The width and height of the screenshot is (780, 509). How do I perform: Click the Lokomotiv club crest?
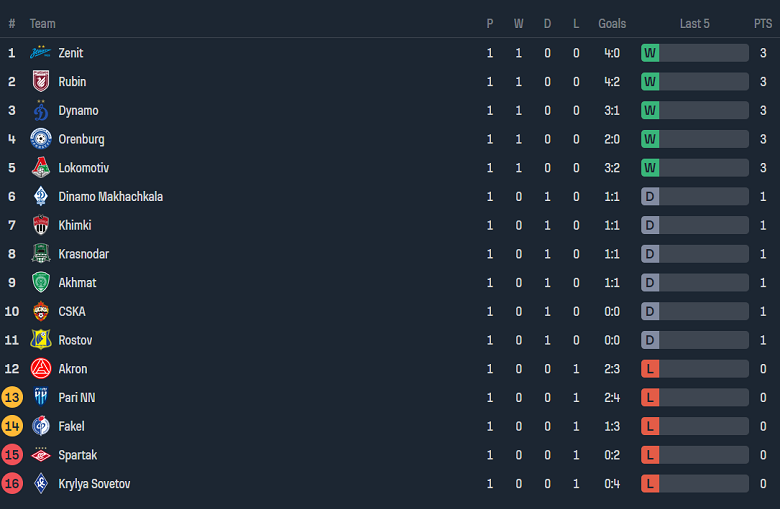(41, 168)
